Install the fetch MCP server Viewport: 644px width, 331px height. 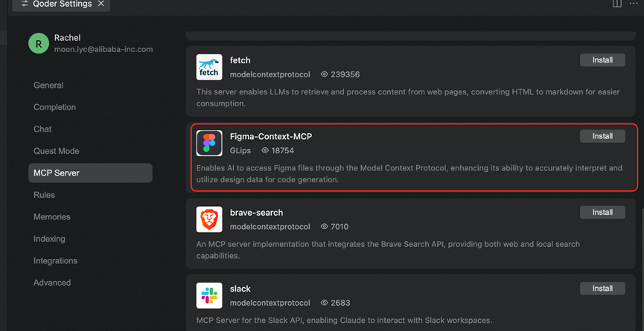[602, 60]
